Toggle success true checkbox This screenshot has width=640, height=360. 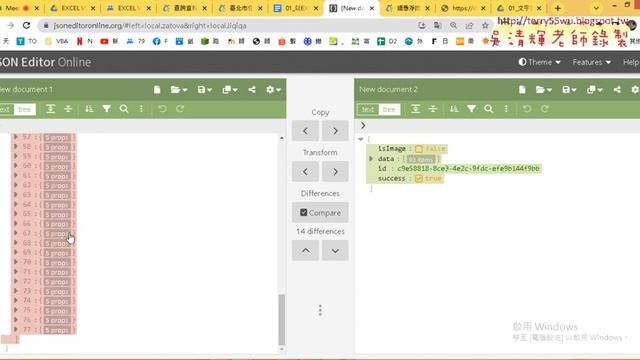(419, 179)
